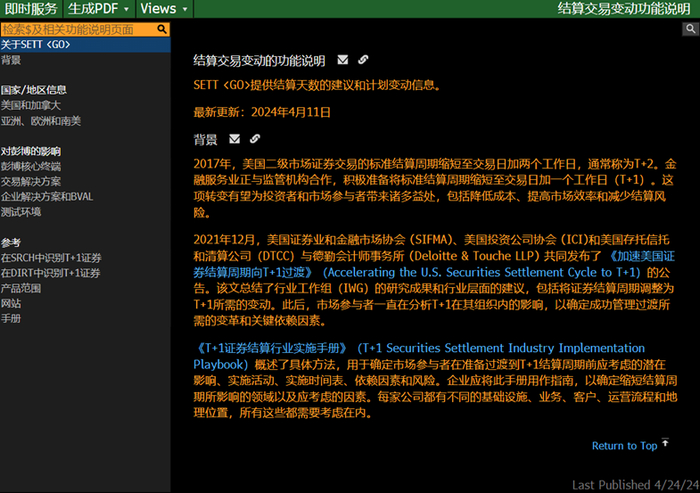Click the SETT <GO>提供结算天数 description line

tap(317, 85)
